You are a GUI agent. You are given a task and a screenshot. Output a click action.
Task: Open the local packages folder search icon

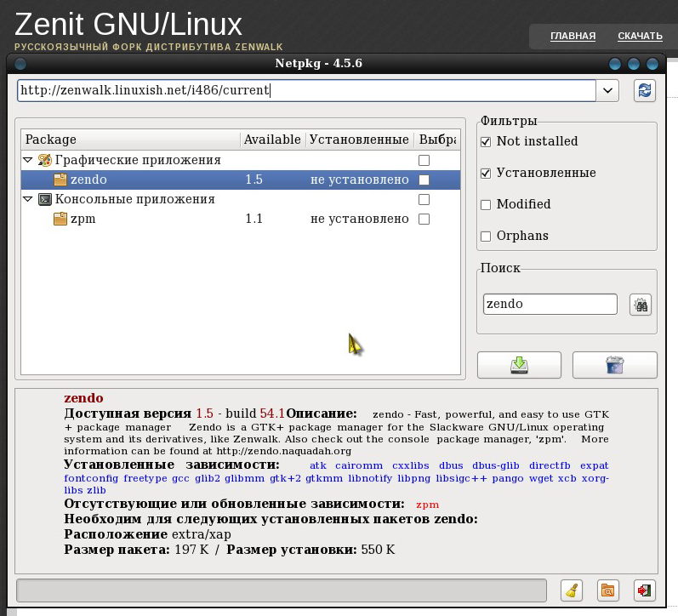click(x=607, y=590)
